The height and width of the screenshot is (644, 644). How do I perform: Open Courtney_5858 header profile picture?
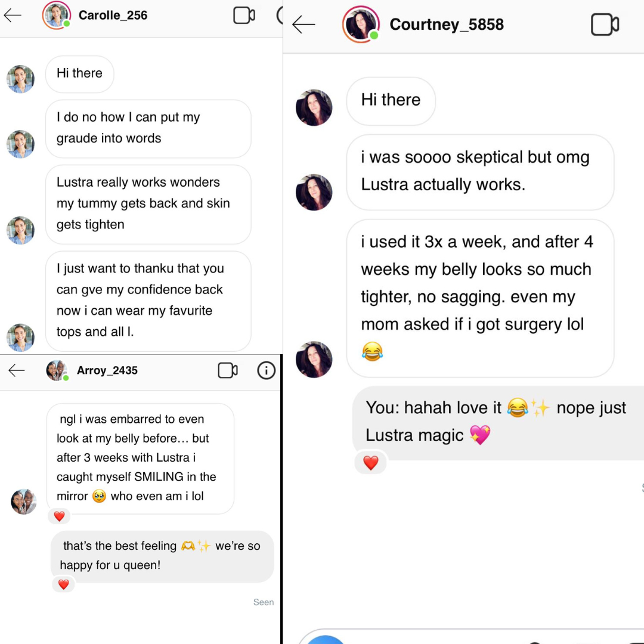click(x=361, y=24)
